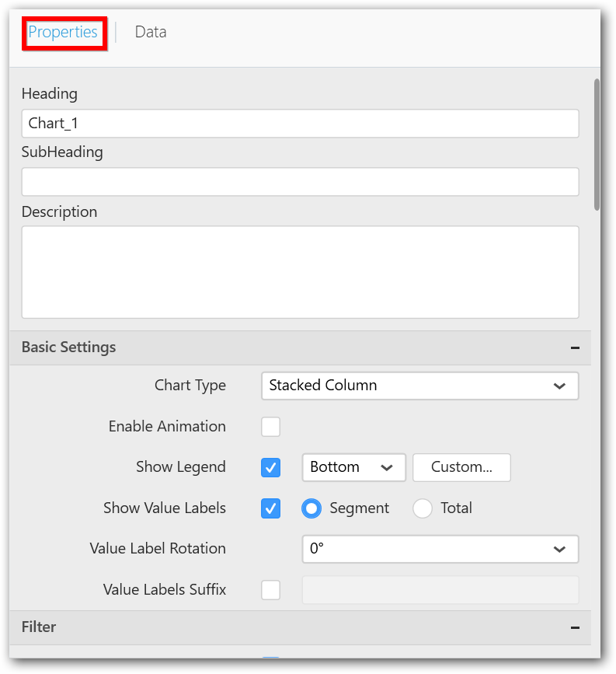616x674 pixels.
Task: Switch to the Data tab
Action: coord(150,32)
